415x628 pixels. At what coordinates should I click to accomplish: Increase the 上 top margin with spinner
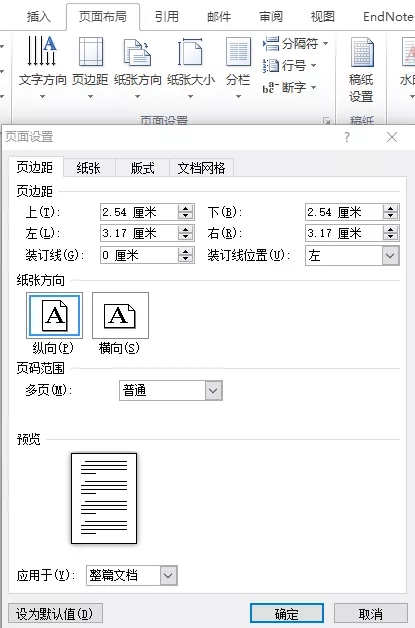pos(185,208)
